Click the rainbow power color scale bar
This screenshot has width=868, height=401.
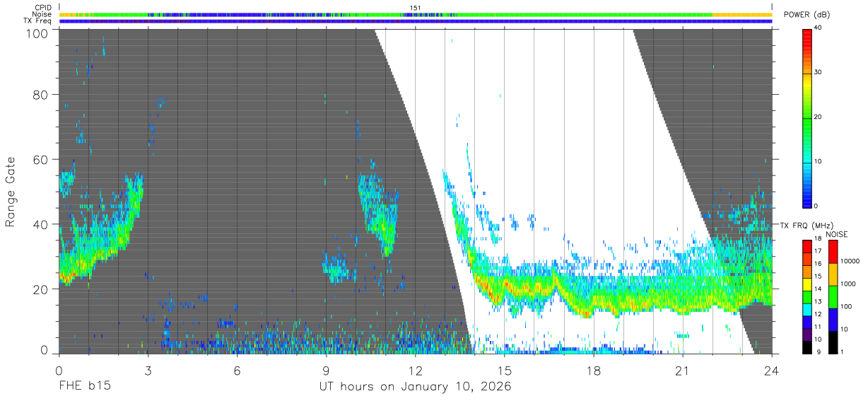click(807, 117)
